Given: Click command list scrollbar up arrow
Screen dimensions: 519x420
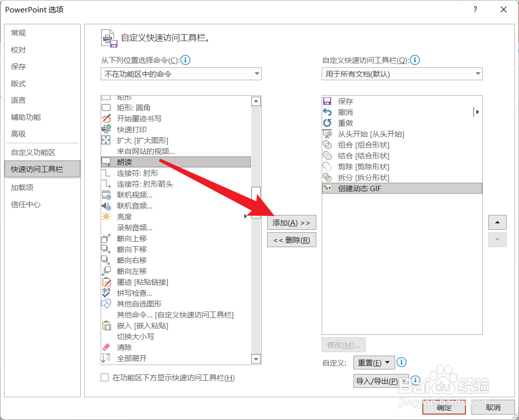Looking at the screenshot, I should click(256, 101).
